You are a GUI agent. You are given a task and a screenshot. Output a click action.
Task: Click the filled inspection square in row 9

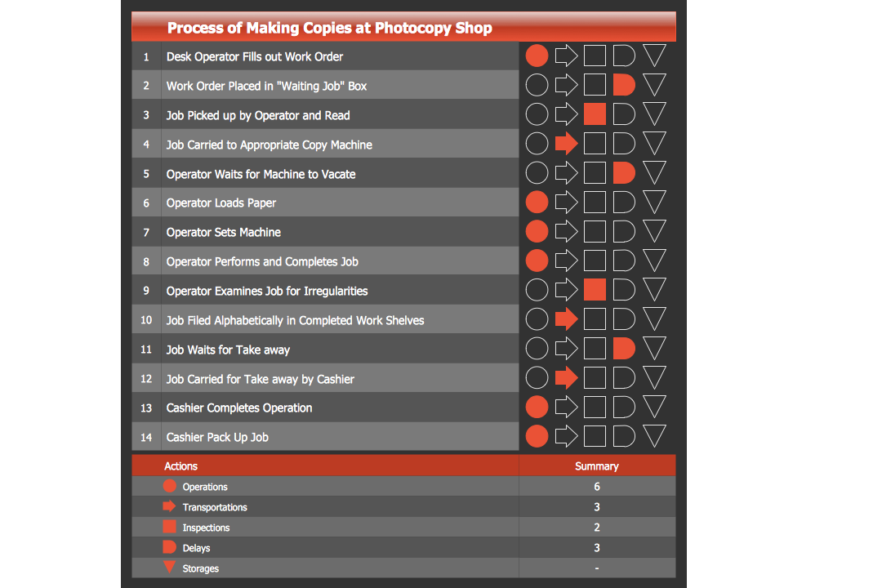pos(595,290)
